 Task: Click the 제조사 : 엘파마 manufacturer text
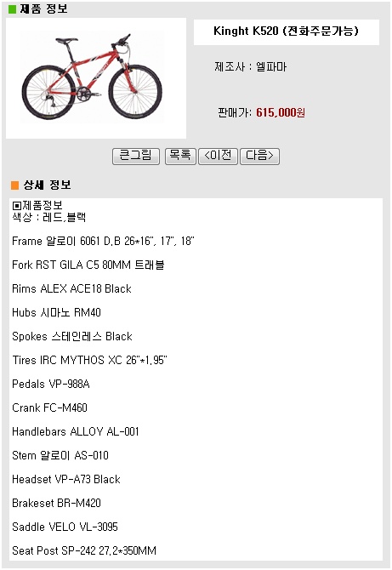[250, 67]
